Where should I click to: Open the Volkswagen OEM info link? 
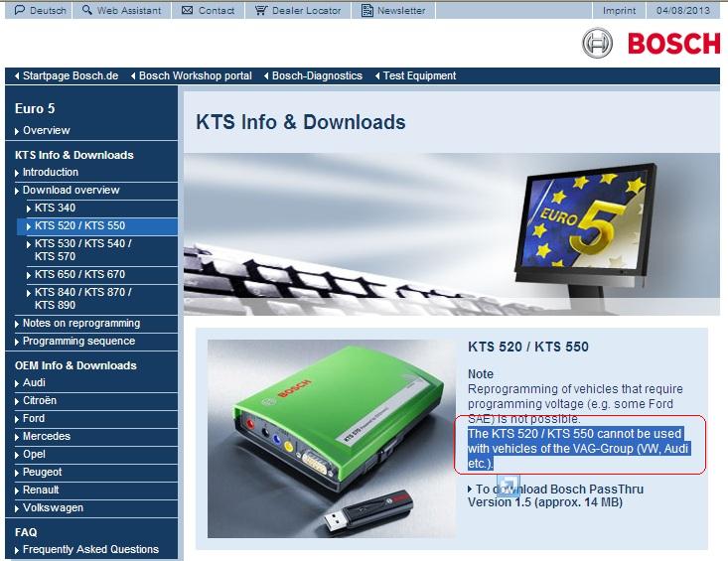click(53, 507)
